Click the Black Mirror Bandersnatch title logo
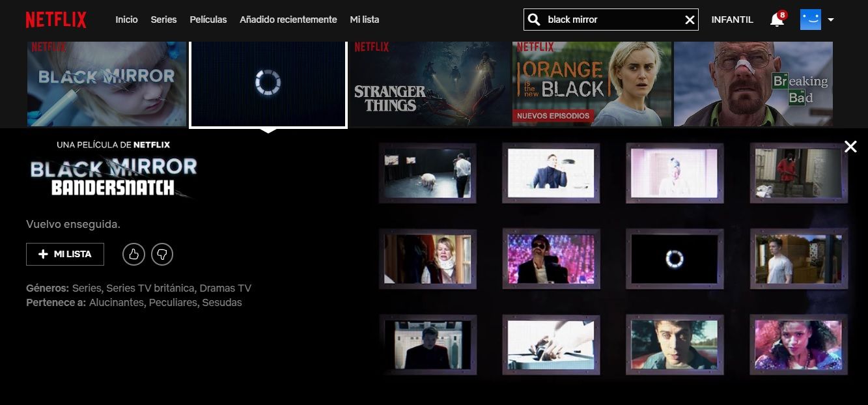Viewport: 868px width, 405px height. [113, 177]
